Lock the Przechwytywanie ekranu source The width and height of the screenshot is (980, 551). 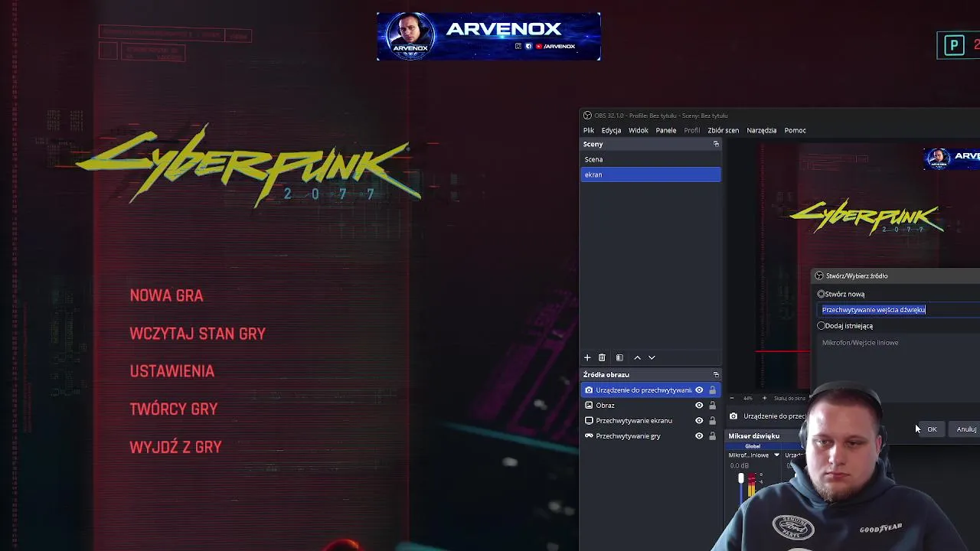(712, 421)
